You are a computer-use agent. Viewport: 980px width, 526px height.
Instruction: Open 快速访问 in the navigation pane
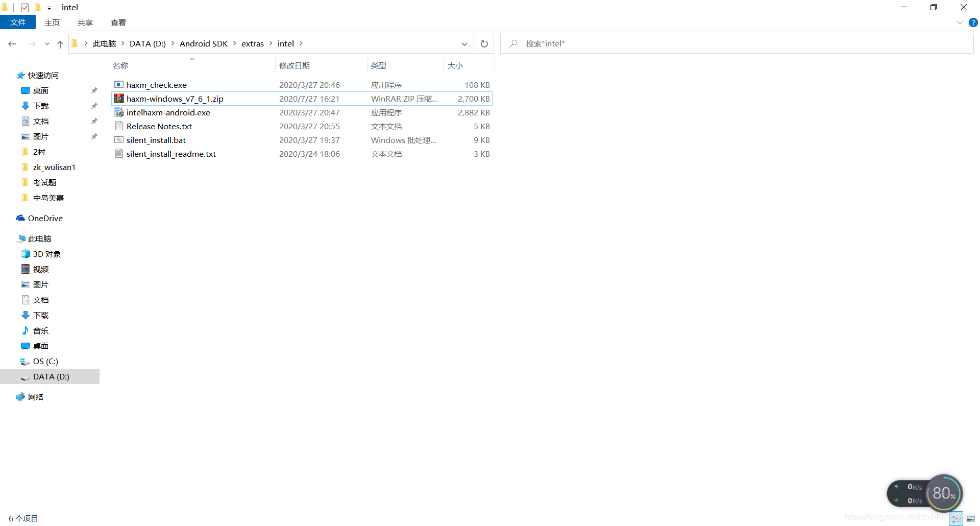[x=43, y=75]
